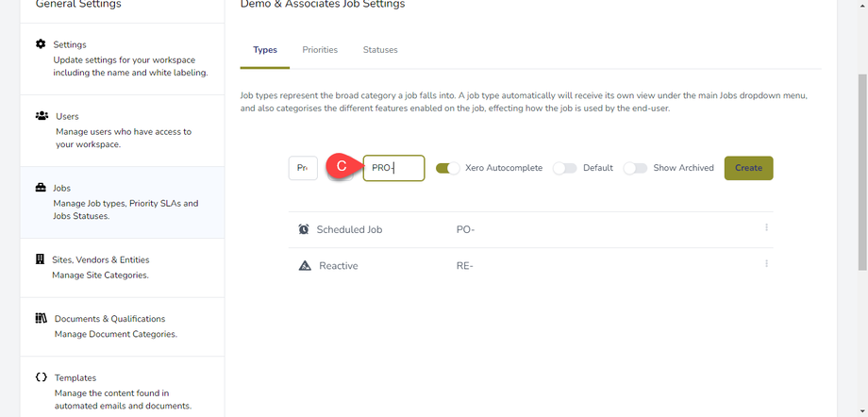Screen dimensions: 868x417
Task: Click the Templates curly braces icon
Action: [x=41, y=377]
